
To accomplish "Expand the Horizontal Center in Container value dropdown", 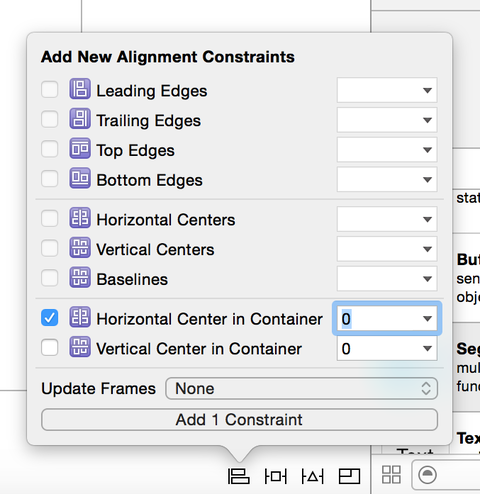I will click(x=427, y=319).
